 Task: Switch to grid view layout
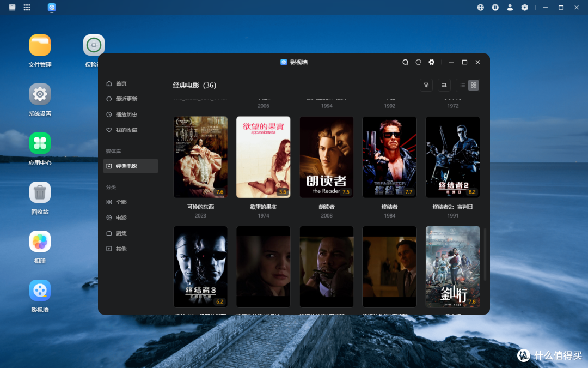tap(474, 85)
